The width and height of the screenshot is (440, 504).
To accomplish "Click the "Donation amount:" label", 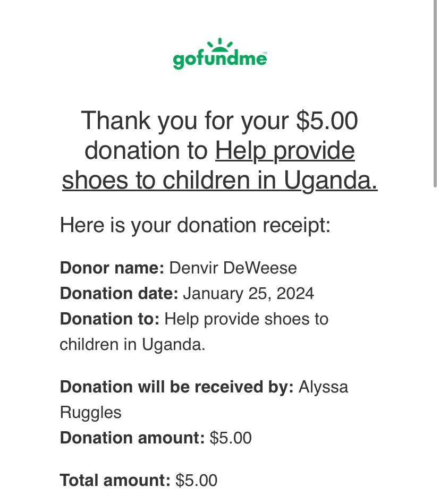I will coord(132,438).
